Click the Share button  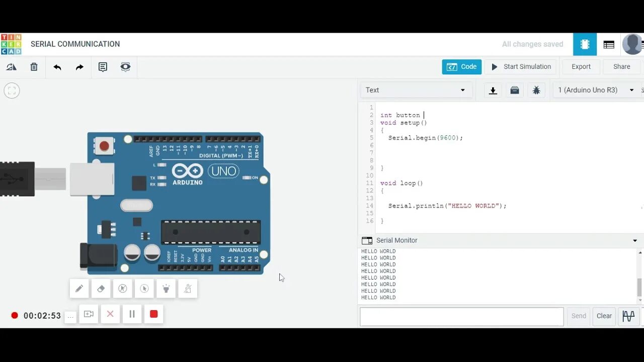[622, 67]
